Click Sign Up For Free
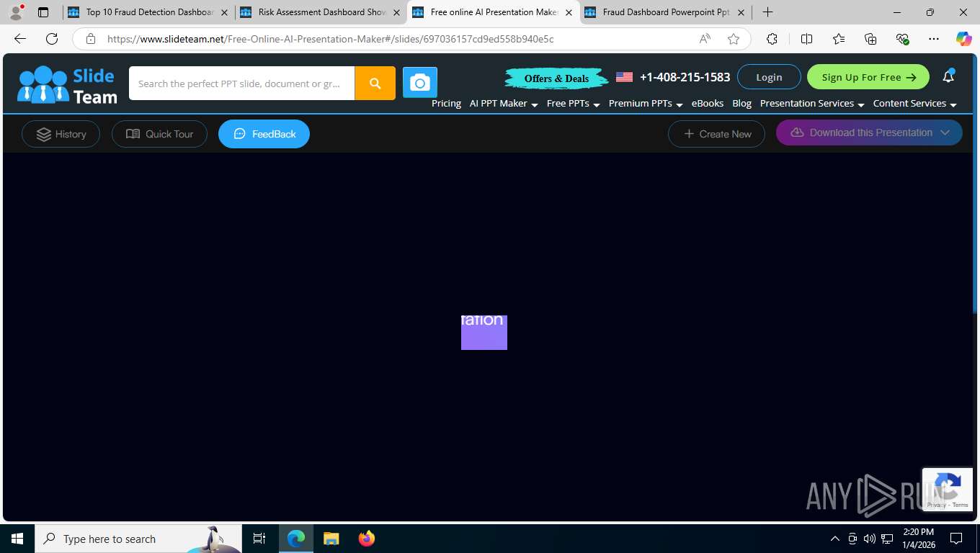 tap(868, 77)
